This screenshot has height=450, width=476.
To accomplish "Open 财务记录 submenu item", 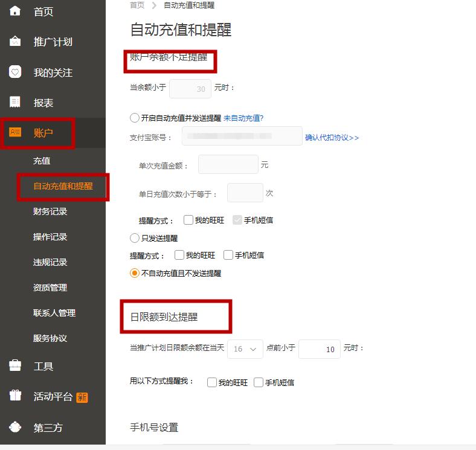I will click(50, 211).
